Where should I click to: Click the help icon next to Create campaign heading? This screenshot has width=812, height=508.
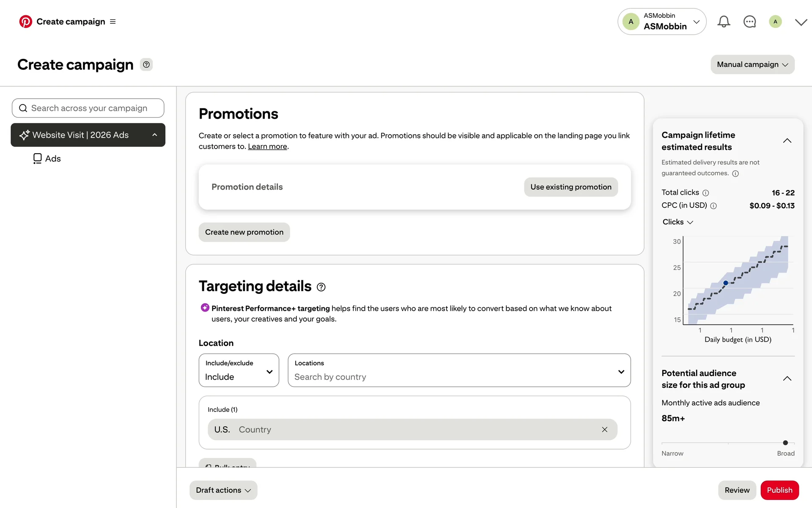click(x=146, y=65)
